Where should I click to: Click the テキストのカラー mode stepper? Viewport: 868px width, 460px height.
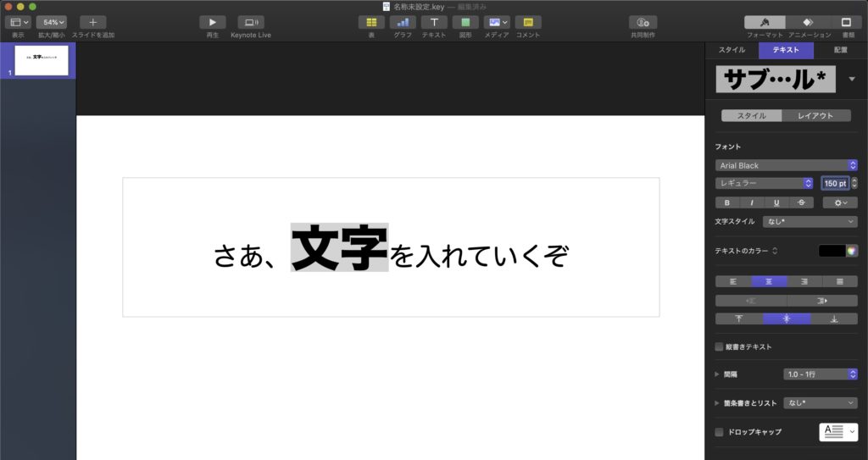(x=775, y=251)
